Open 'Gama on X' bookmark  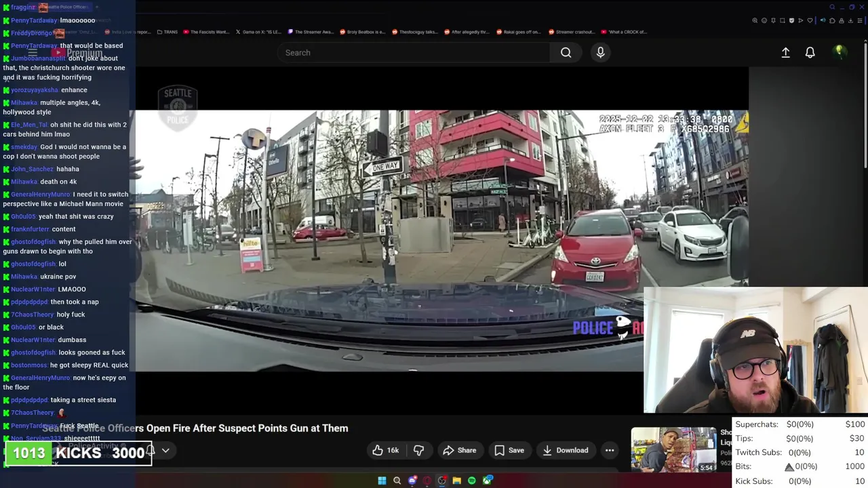[258, 32]
